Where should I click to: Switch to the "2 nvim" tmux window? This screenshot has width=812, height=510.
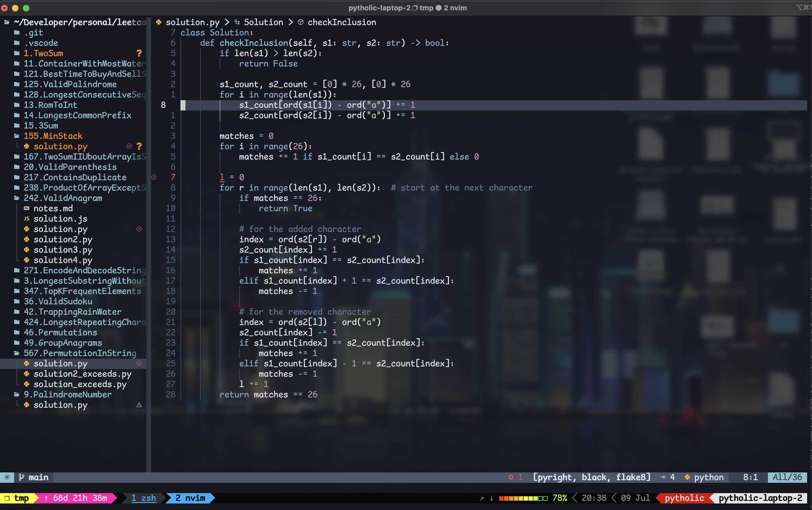click(190, 498)
